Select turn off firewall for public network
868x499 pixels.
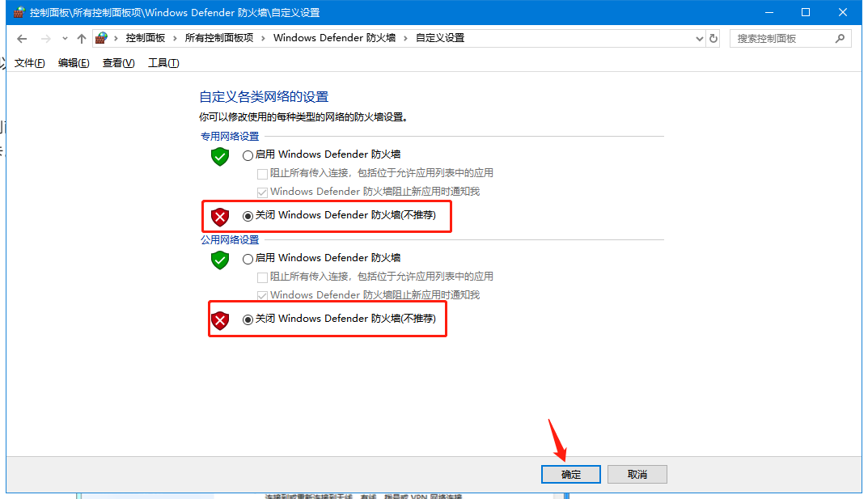click(248, 319)
